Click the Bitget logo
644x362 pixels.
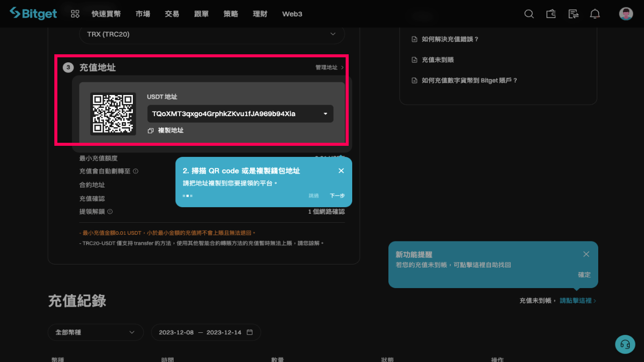click(33, 14)
